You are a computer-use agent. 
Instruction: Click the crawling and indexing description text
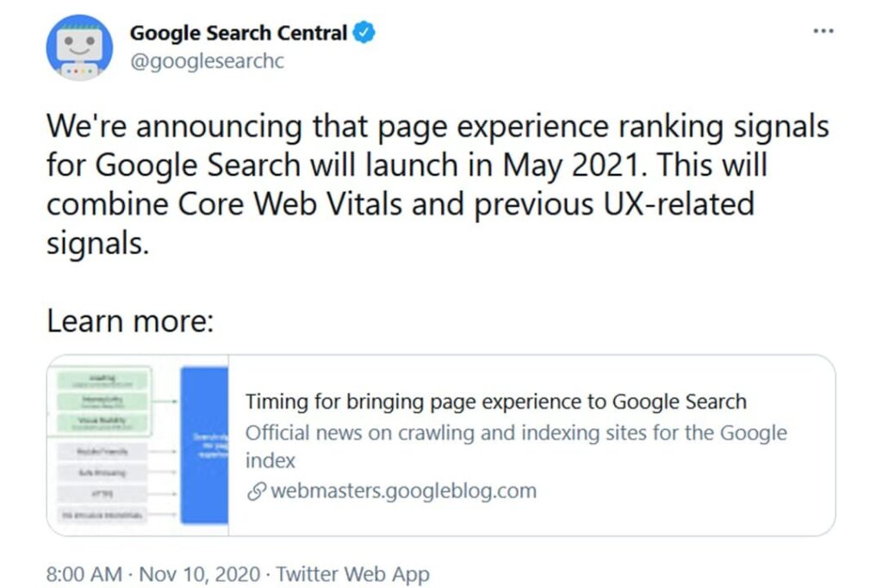click(x=517, y=433)
